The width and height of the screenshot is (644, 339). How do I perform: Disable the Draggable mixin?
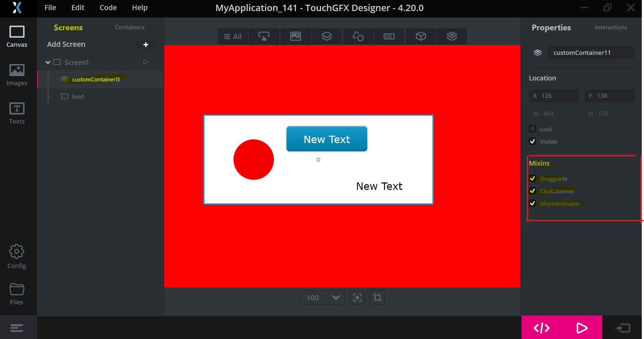click(x=532, y=178)
